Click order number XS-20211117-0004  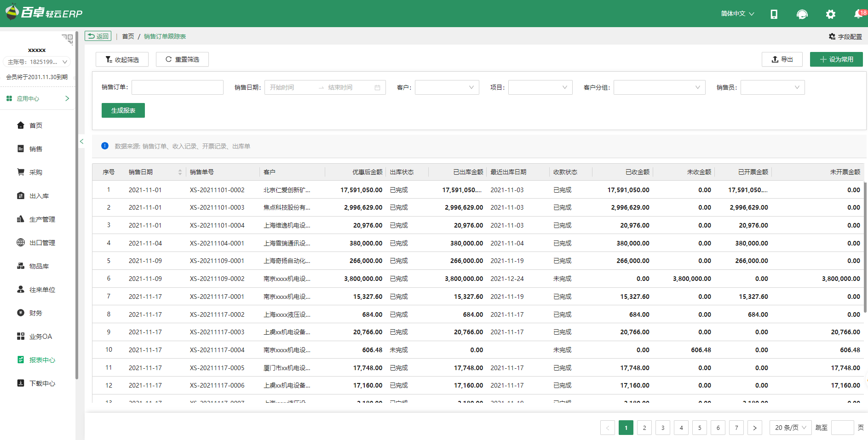click(217, 350)
